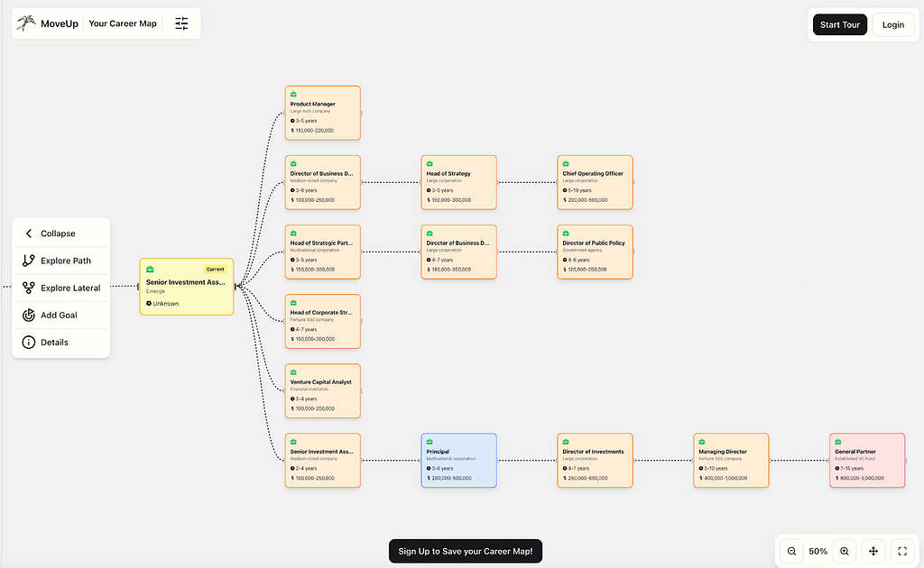The width and height of the screenshot is (924, 568).
Task: Click the Current badge on yellow card
Action: click(215, 269)
